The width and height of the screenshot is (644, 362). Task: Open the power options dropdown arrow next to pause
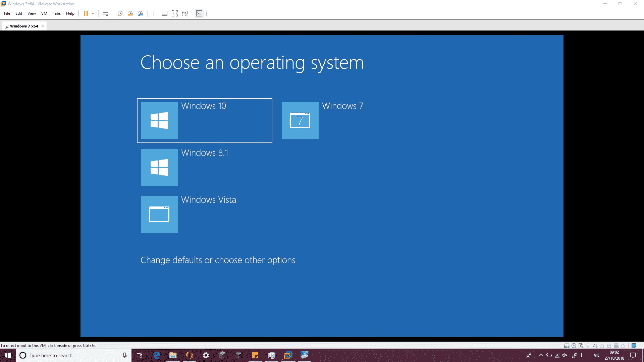(x=93, y=13)
